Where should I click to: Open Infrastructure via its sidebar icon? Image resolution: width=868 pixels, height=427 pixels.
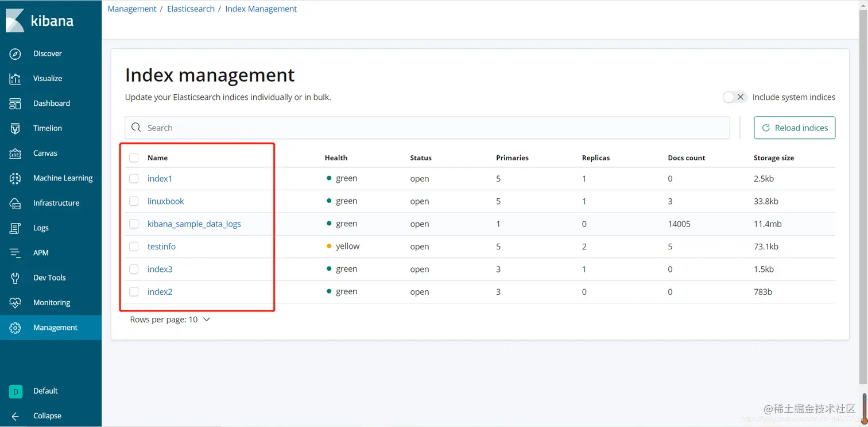15,203
